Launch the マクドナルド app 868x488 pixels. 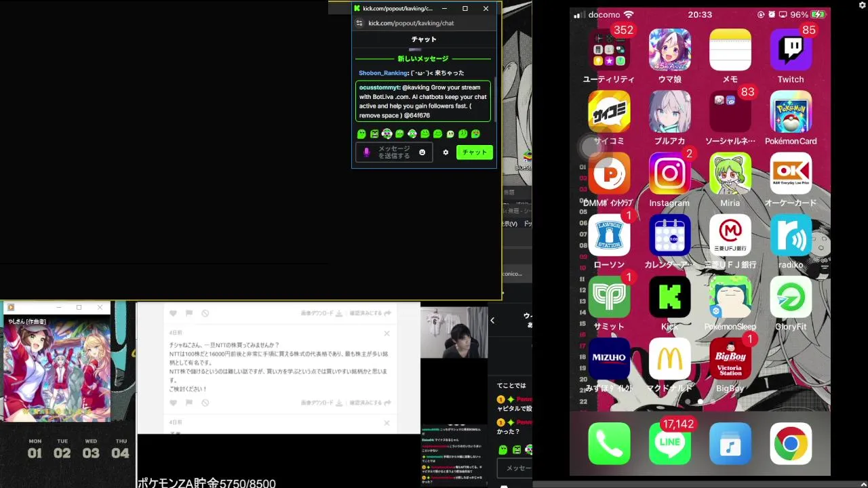[x=669, y=359]
